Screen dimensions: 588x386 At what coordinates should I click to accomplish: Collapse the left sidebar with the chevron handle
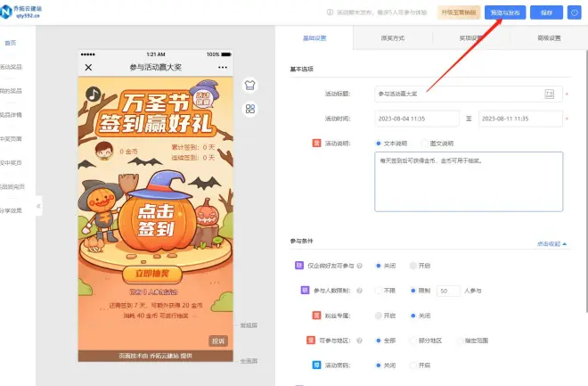(38, 206)
